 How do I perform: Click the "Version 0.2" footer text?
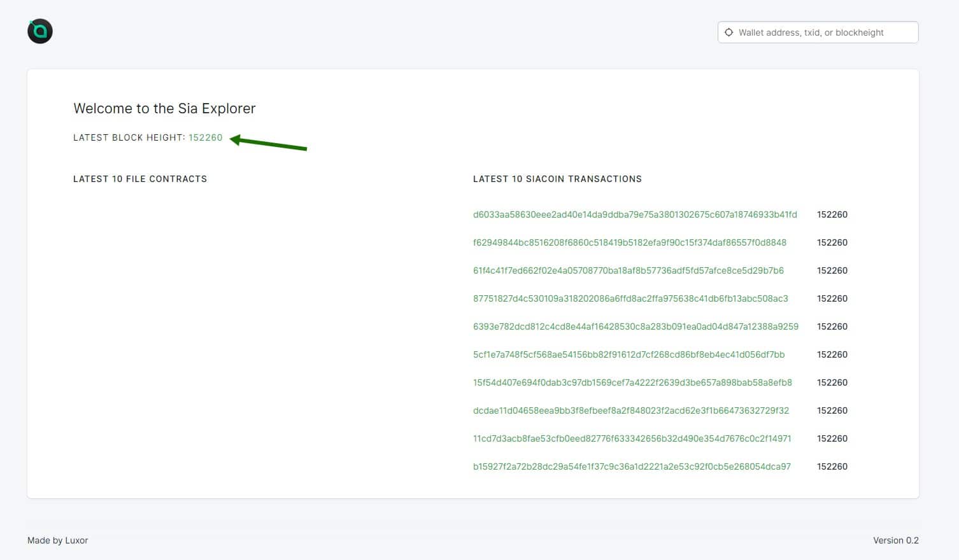pos(896,540)
